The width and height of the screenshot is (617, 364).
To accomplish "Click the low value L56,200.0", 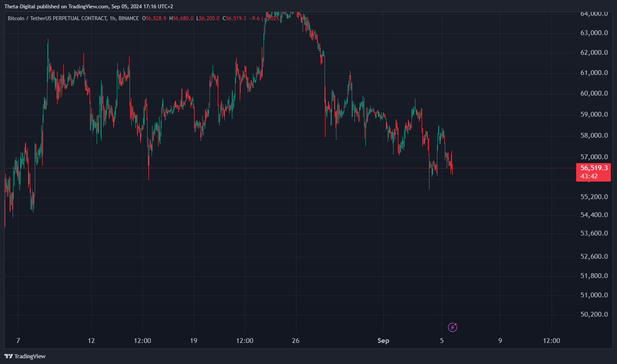I will [x=208, y=18].
